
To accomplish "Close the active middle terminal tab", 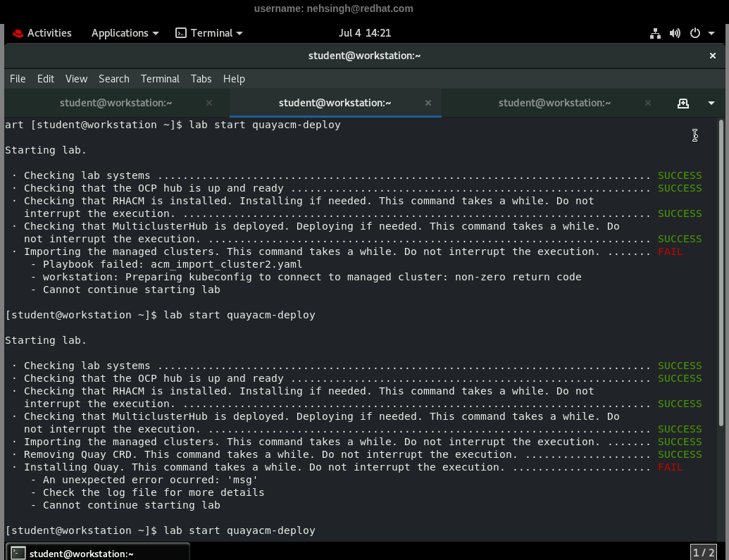I will (428, 104).
